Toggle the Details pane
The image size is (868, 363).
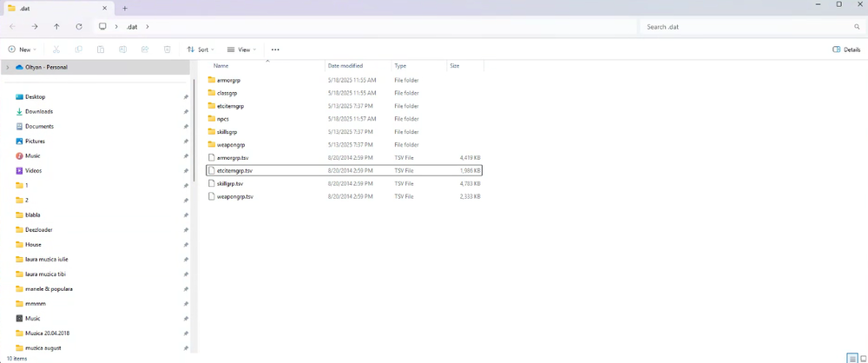[846, 49]
